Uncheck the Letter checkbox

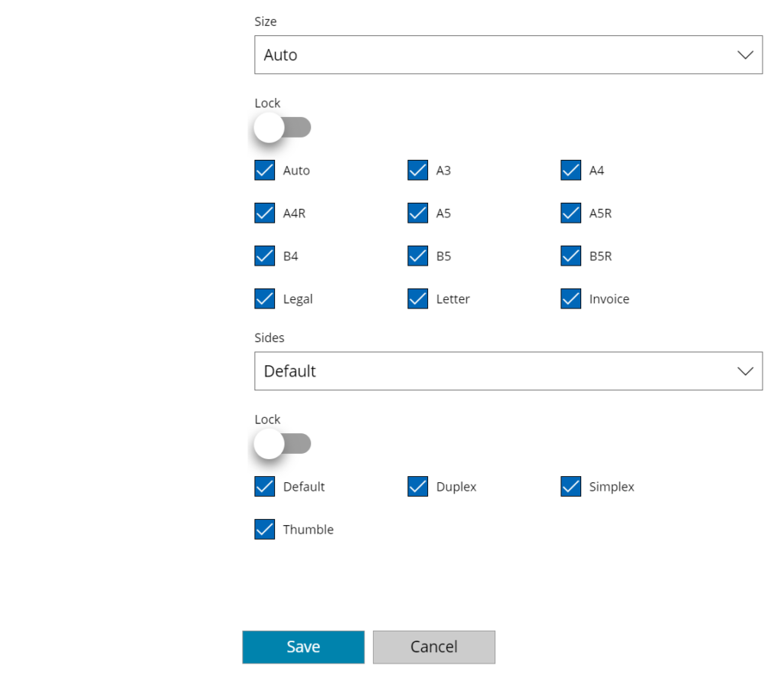point(417,298)
